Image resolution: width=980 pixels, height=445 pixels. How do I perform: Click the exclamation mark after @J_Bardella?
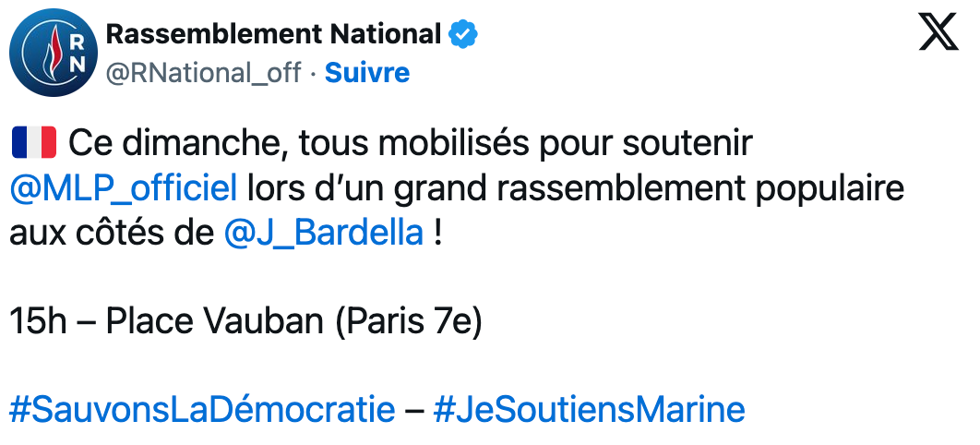click(437, 234)
